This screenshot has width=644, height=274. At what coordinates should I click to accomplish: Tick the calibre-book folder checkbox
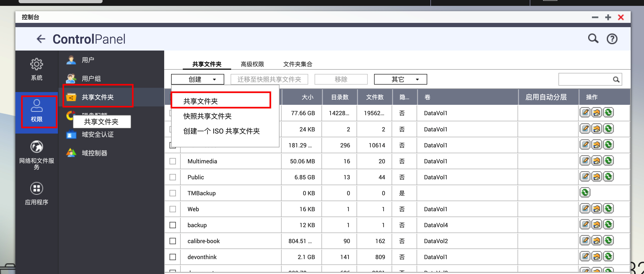pyautogui.click(x=173, y=241)
